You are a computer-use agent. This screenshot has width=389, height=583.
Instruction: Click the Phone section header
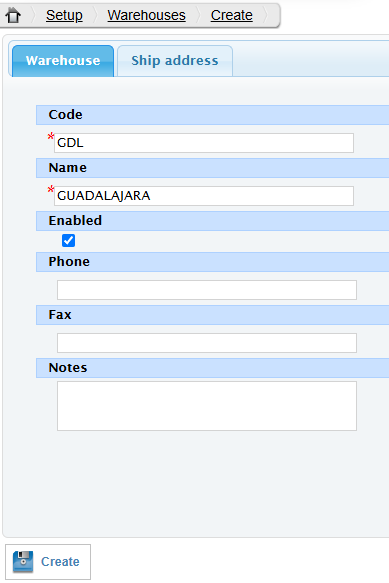click(212, 262)
